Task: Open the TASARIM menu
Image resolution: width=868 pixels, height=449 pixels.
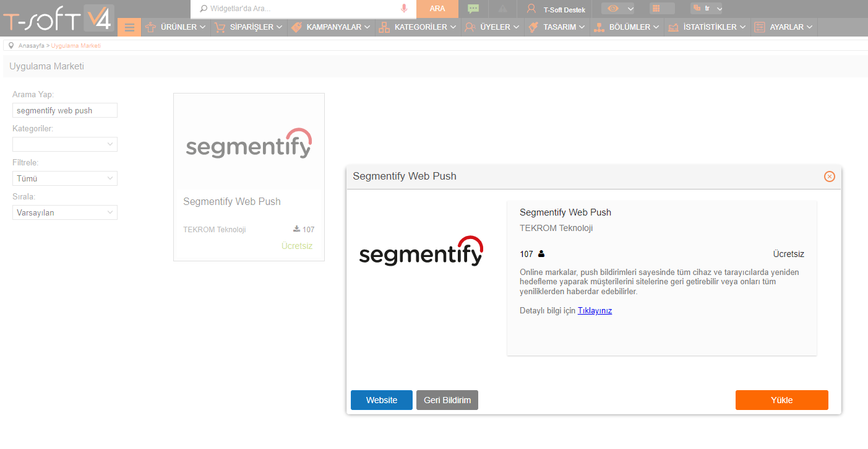Action: pos(557,27)
